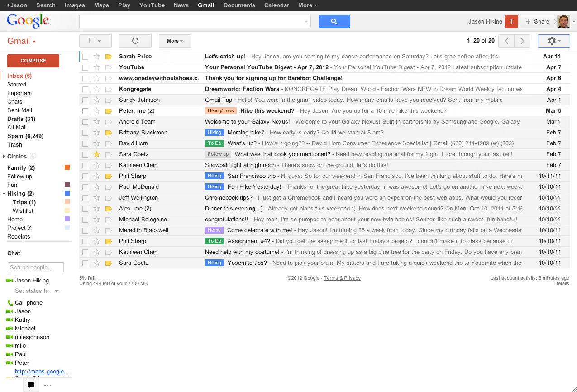The width and height of the screenshot is (577, 392).
Task: Click the Search people chat field
Action: pos(36,268)
